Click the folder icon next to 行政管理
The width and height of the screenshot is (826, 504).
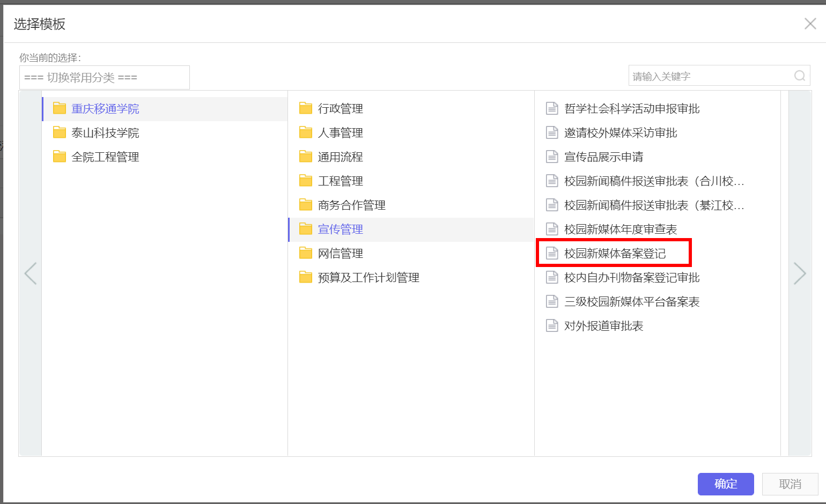coord(306,108)
